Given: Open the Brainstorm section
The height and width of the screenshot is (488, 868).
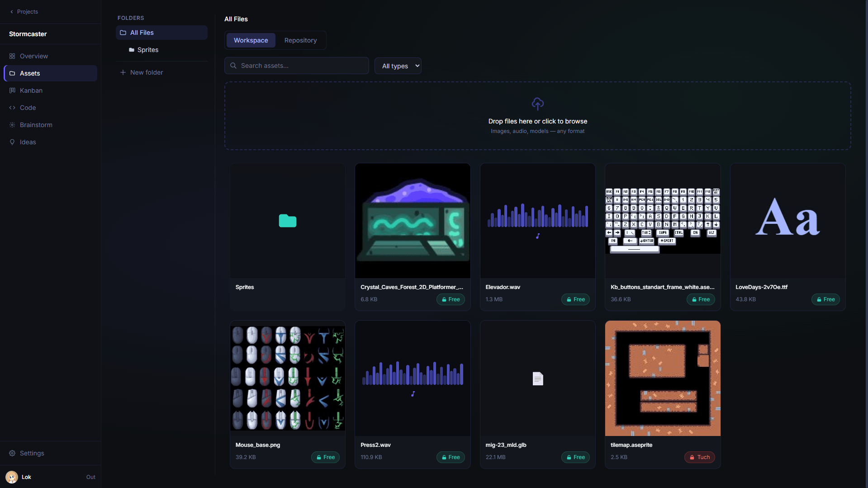Looking at the screenshot, I should pyautogui.click(x=50, y=125).
